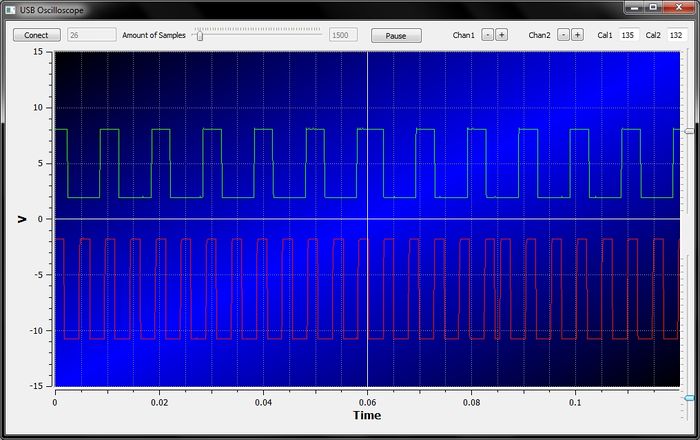Close the USB Oscilloscope window
The image size is (700, 440).
(x=677, y=7)
